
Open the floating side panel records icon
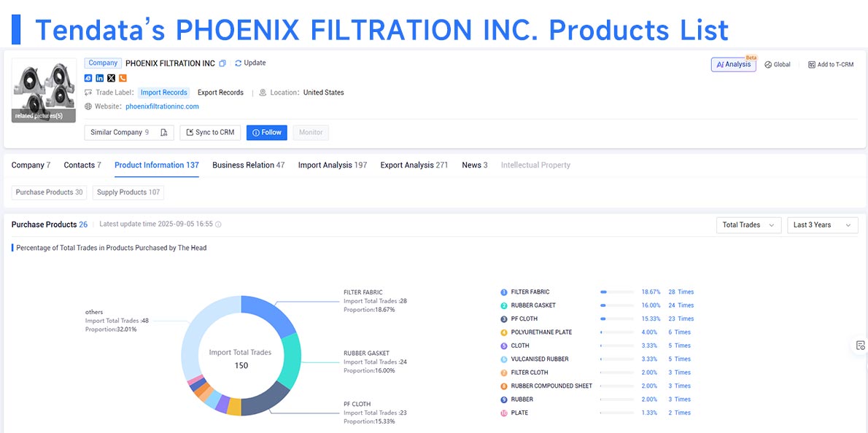pyautogui.click(x=860, y=346)
